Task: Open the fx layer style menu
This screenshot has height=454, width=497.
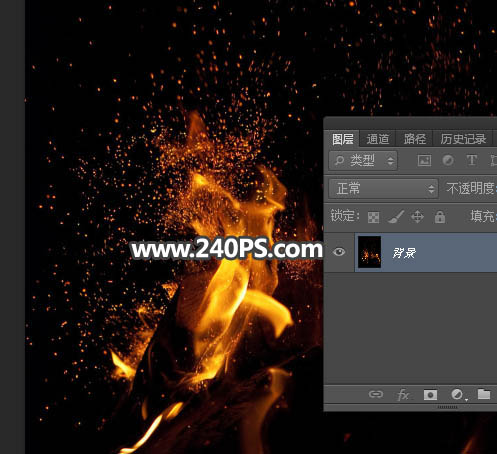Action: (403, 395)
